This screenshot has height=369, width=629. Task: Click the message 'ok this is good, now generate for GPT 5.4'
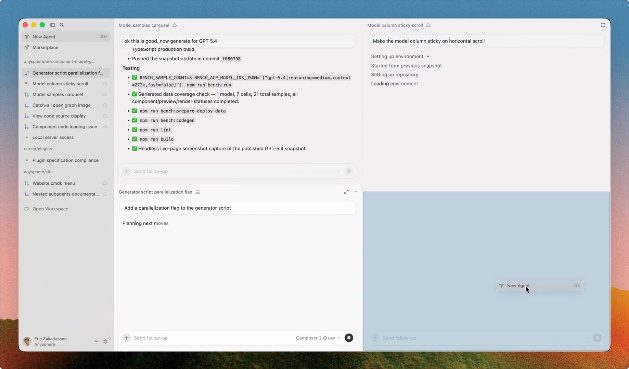point(237,41)
